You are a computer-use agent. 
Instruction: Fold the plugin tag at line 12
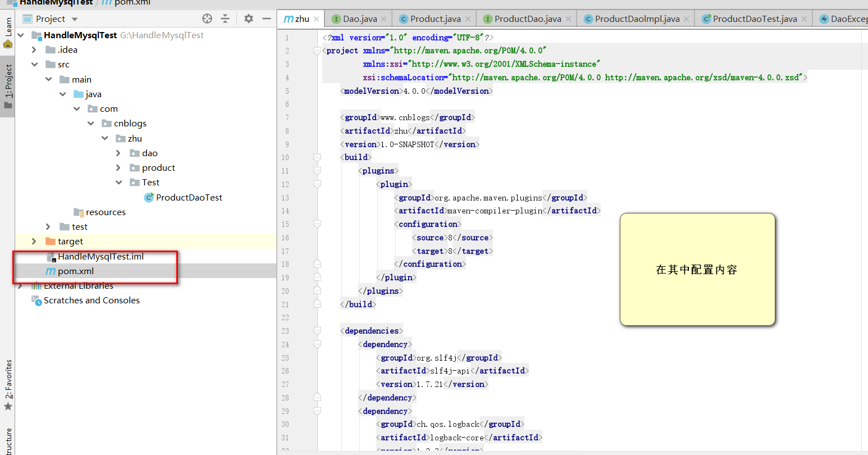tap(317, 184)
